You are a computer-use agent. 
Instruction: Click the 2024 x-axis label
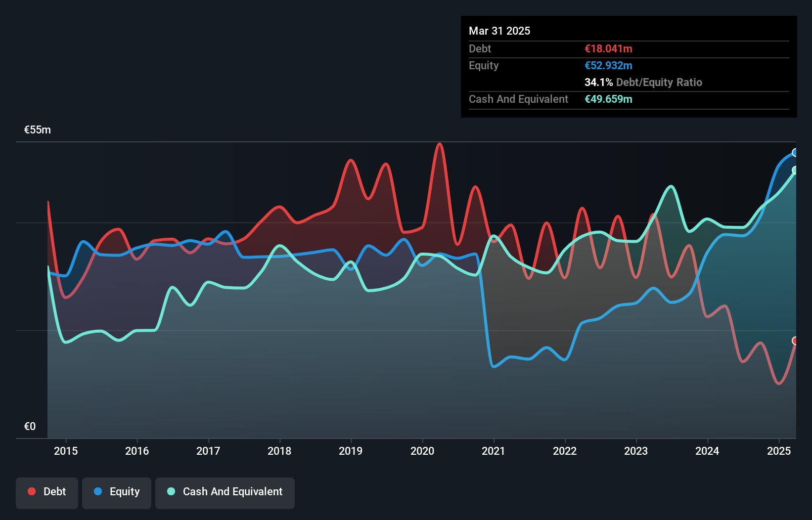(707, 451)
